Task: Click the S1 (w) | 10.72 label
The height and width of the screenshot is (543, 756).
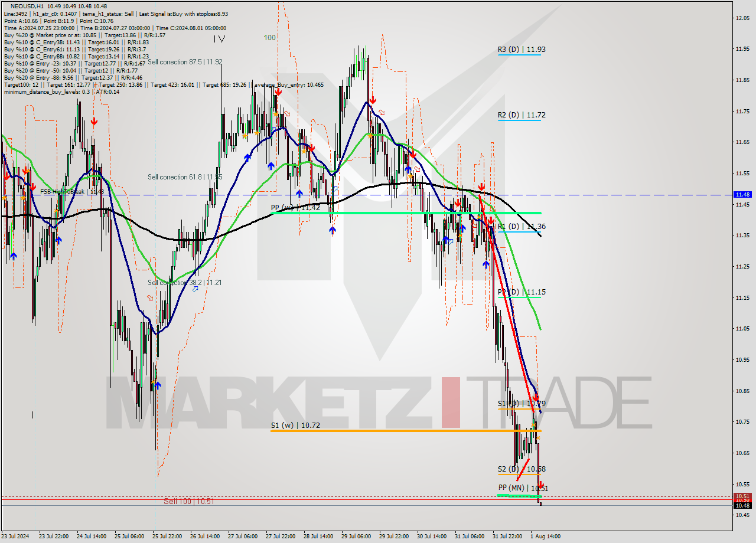Action: point(295,425)
